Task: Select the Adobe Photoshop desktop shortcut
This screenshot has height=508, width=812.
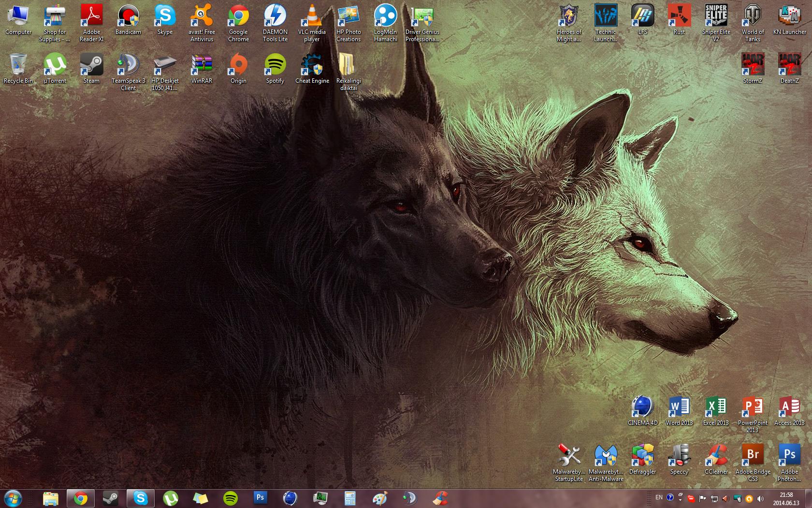Action: coord(790,463)
